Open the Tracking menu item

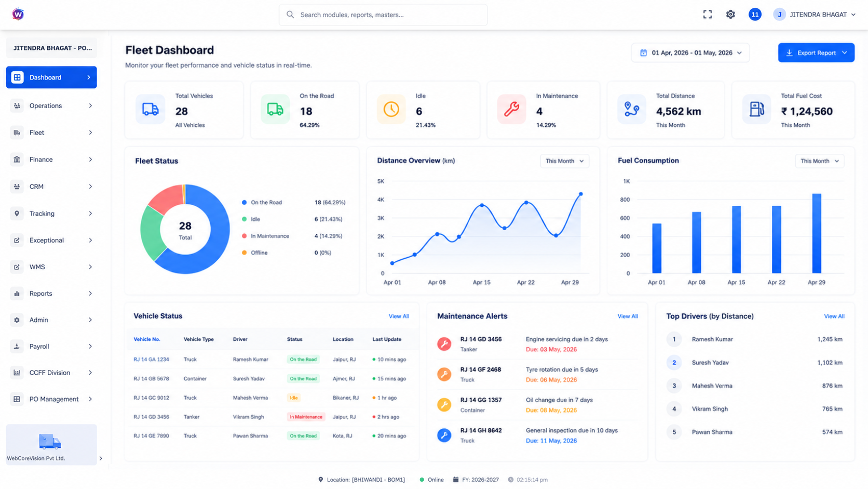coord(51,214)
